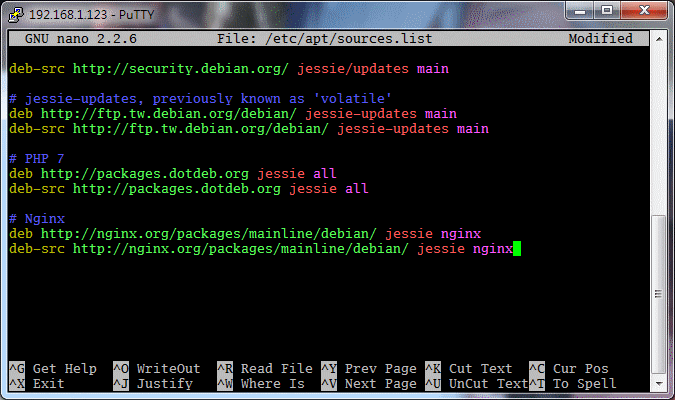675x400 pixels.
Task: Click the '^G Get Help' shortcut
Action: click(x=53, y=369)
